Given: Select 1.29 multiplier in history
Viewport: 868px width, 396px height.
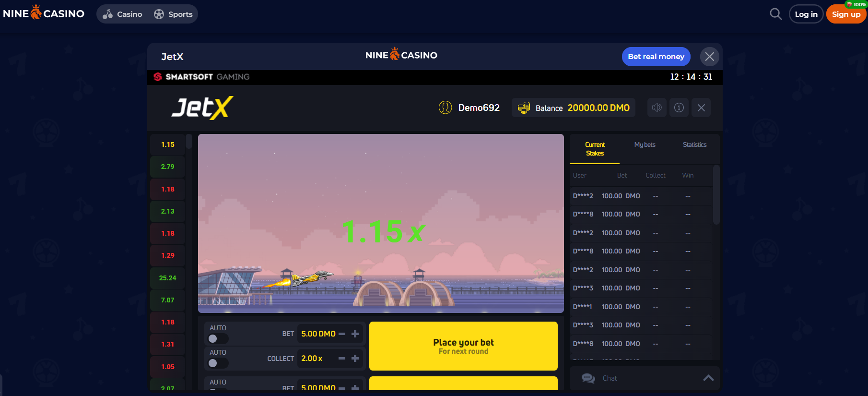Looking at the screenshot, I should pos(167,255).
